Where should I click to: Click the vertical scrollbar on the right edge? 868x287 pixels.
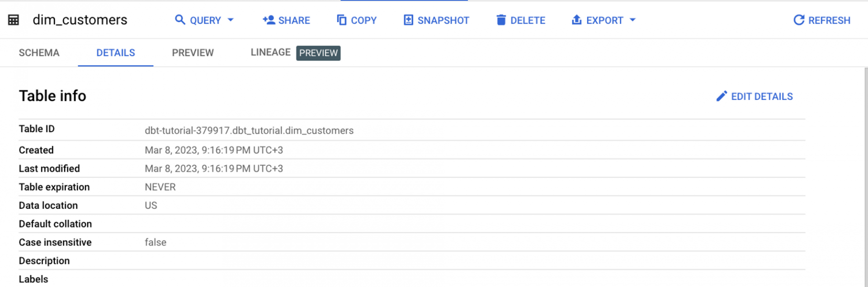pos(865,176)
